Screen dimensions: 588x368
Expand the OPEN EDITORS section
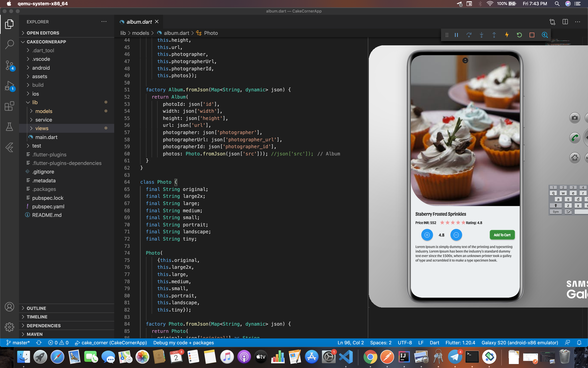point(67,33)
